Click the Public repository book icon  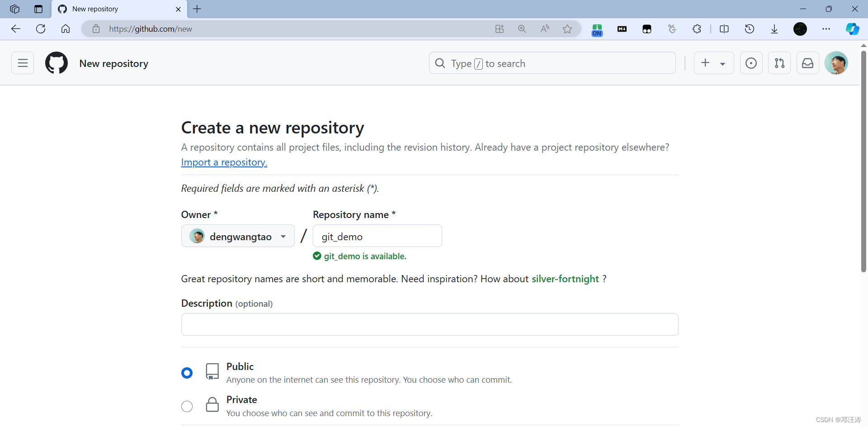[x=212, y=372]
